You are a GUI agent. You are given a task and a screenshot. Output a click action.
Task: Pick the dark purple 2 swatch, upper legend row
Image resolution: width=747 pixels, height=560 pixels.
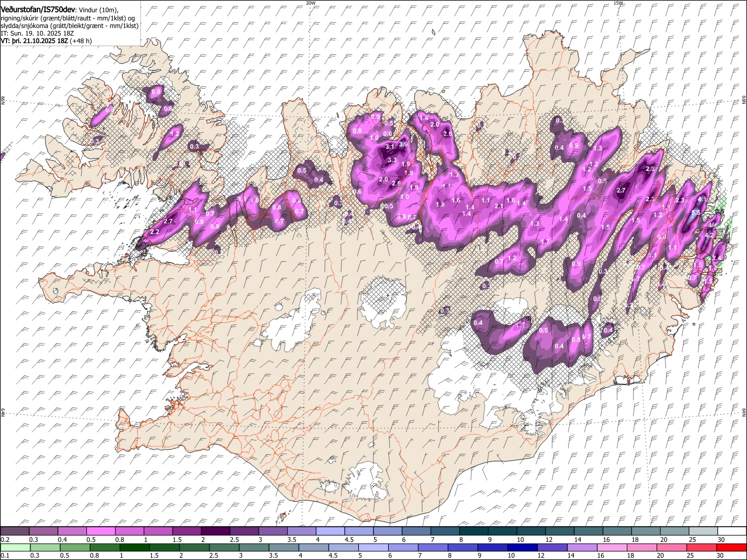coord(215,531)
